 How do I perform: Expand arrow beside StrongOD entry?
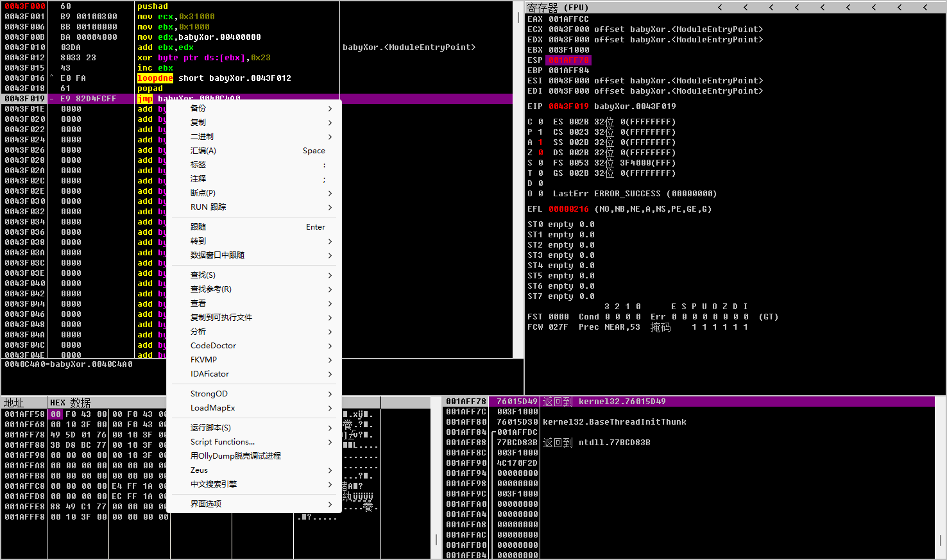tap(330, 394)
